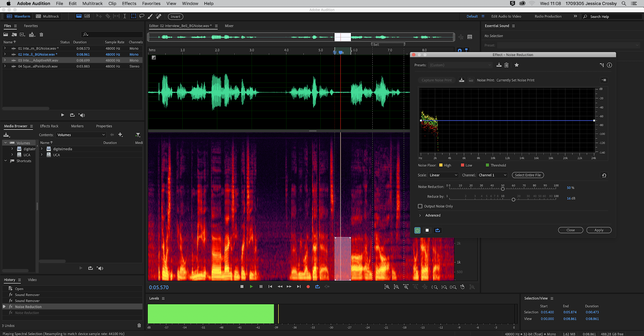Screen dimensions: 644x336
Task: Click Select Entire File button
Action: click(x=528, y=175)
